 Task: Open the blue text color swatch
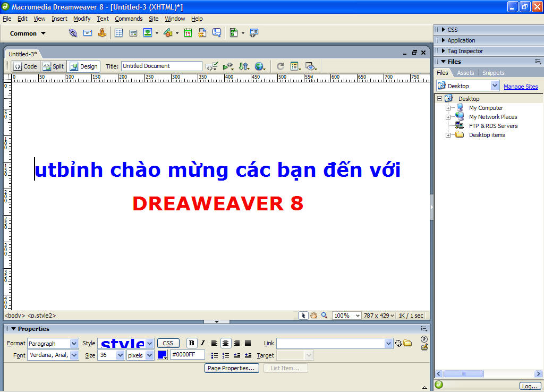tap(163, 355)
